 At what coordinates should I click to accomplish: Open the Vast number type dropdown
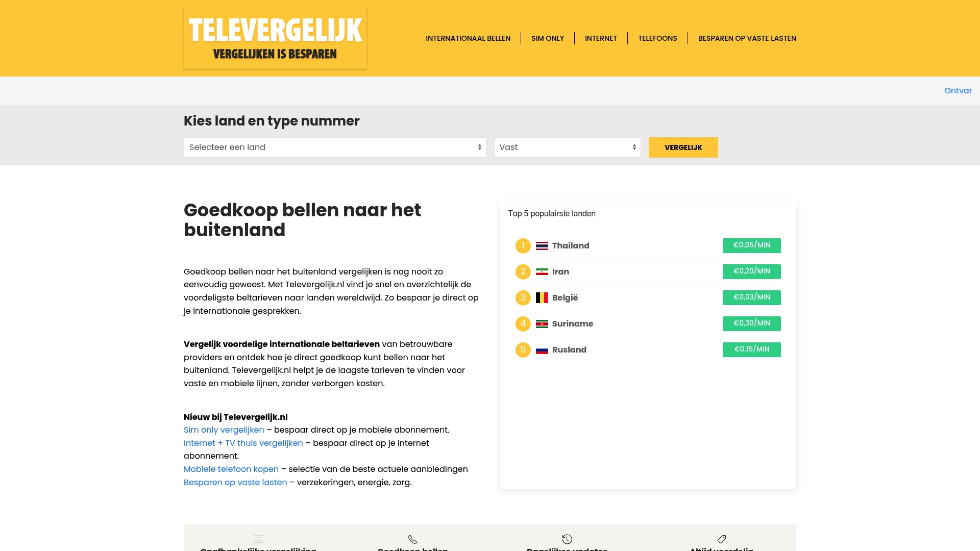pyautogui.click(x=567, y=147)
